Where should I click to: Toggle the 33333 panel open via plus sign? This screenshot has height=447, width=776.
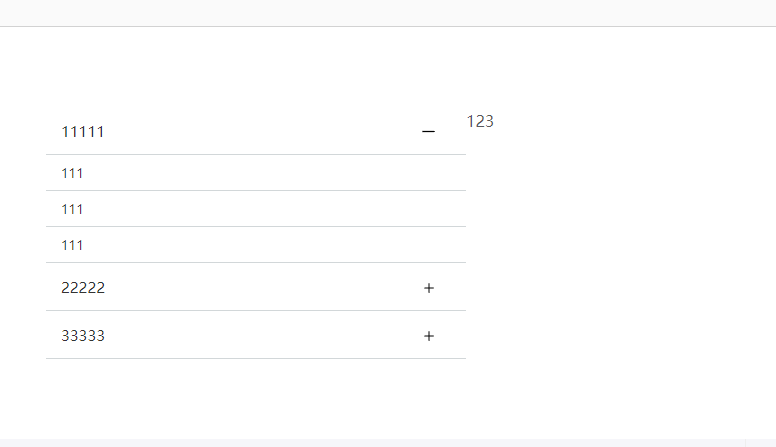(429, 336)
